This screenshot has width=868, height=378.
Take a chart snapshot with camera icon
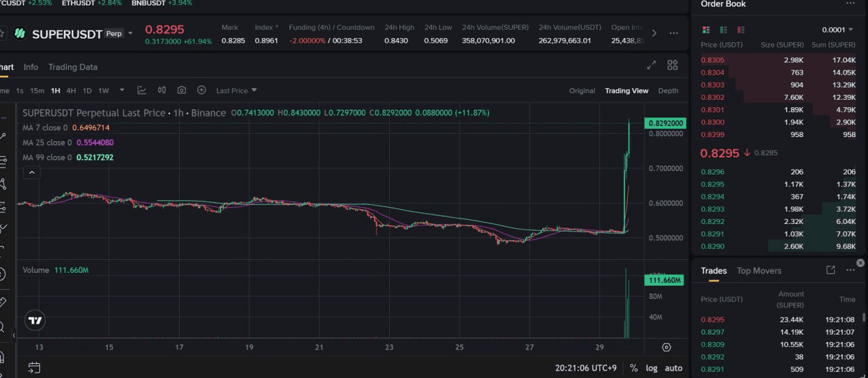point(182,90)
